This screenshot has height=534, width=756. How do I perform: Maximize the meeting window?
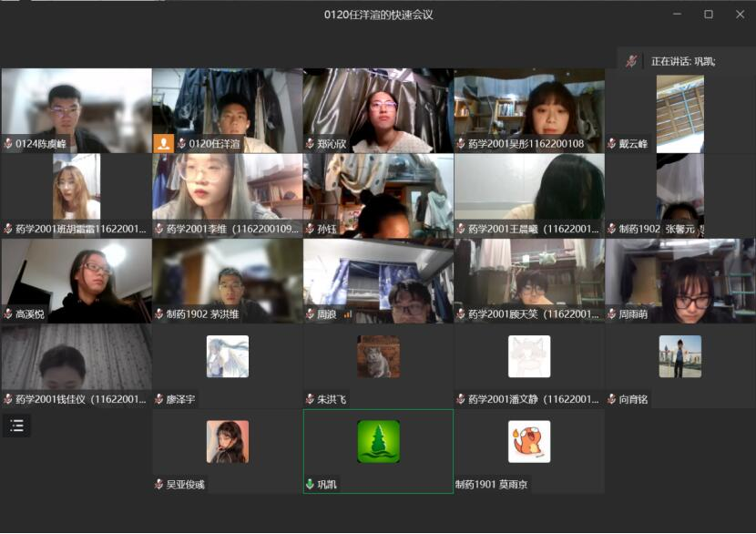tap(708, 15)
